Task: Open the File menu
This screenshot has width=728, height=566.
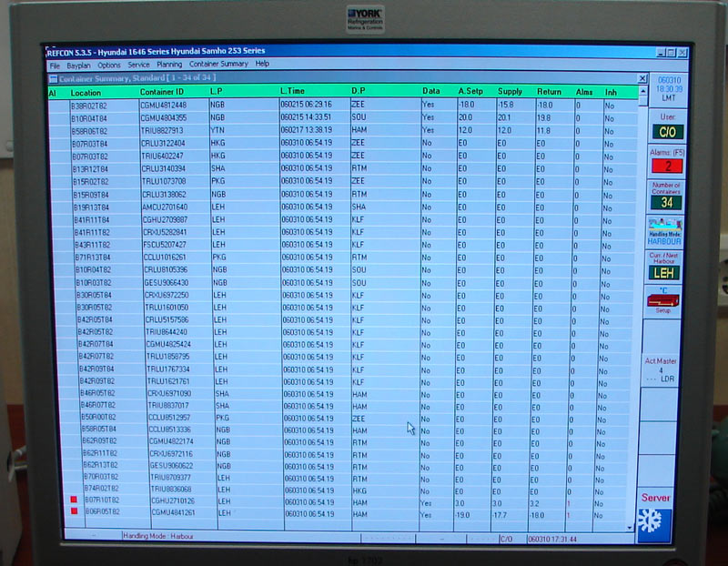Action: (55, 66)
